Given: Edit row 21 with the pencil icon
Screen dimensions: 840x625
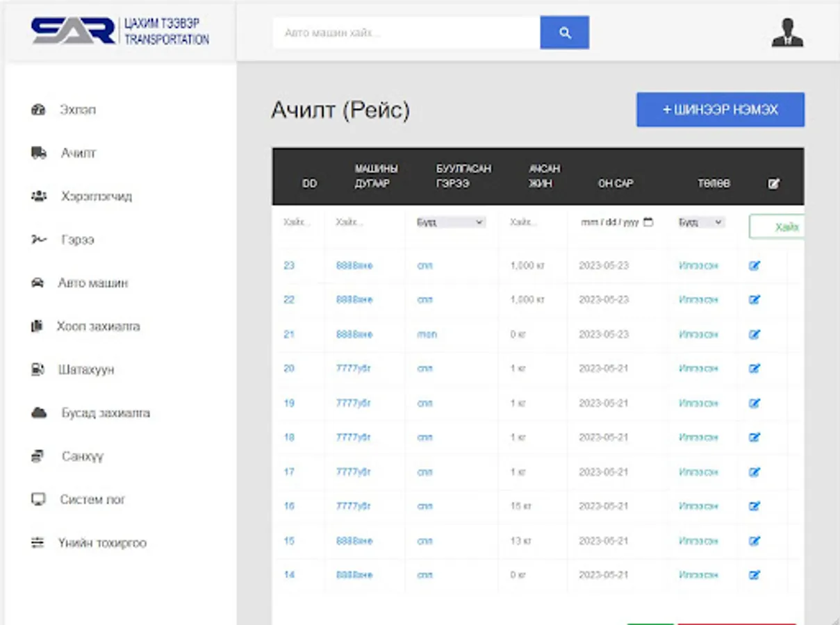Looking at the screenshot, I should click(755, 334).
